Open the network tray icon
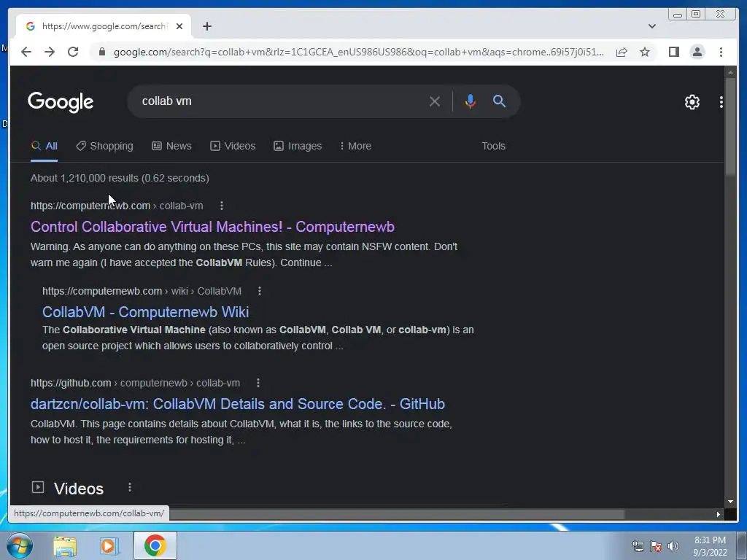This screenshot has height=560, width=747. [638, 546]
